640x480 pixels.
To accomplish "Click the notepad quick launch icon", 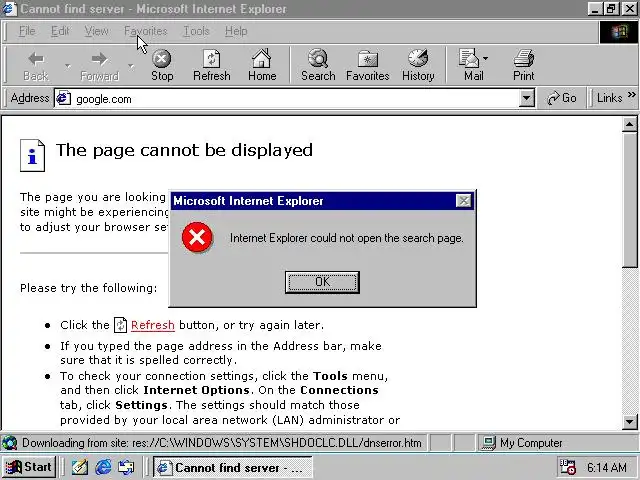I will point(80,467).
